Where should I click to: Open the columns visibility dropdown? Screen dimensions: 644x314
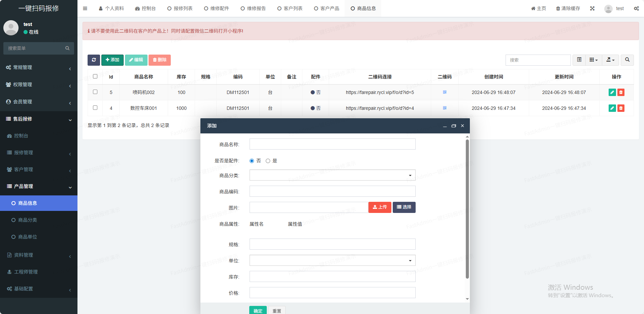click(x=593, y=60)
